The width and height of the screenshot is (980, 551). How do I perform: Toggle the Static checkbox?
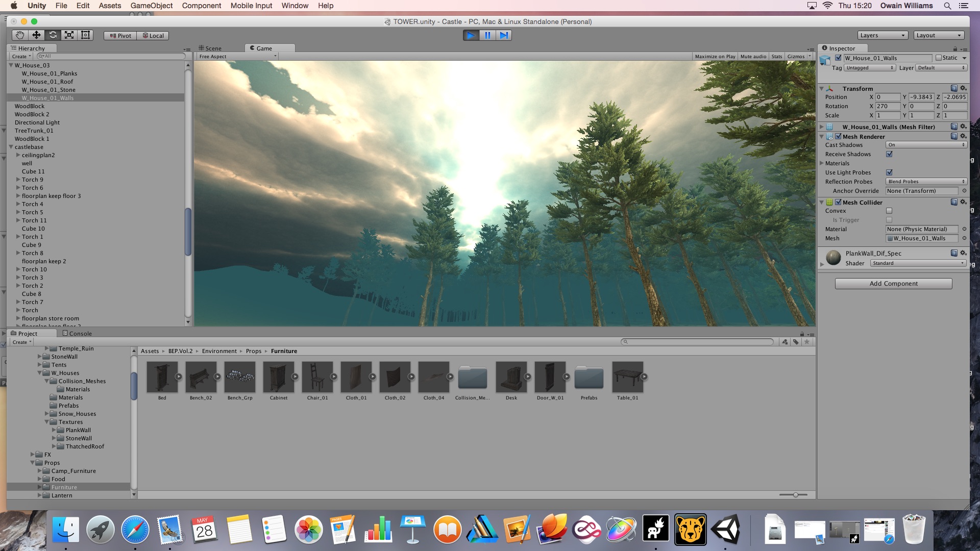pos(939,58)
